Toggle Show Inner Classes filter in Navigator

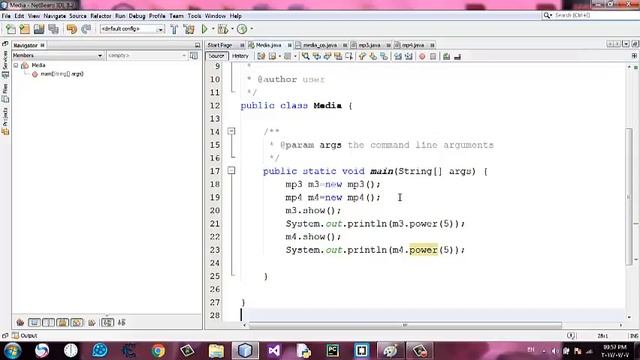coord(77,323)
